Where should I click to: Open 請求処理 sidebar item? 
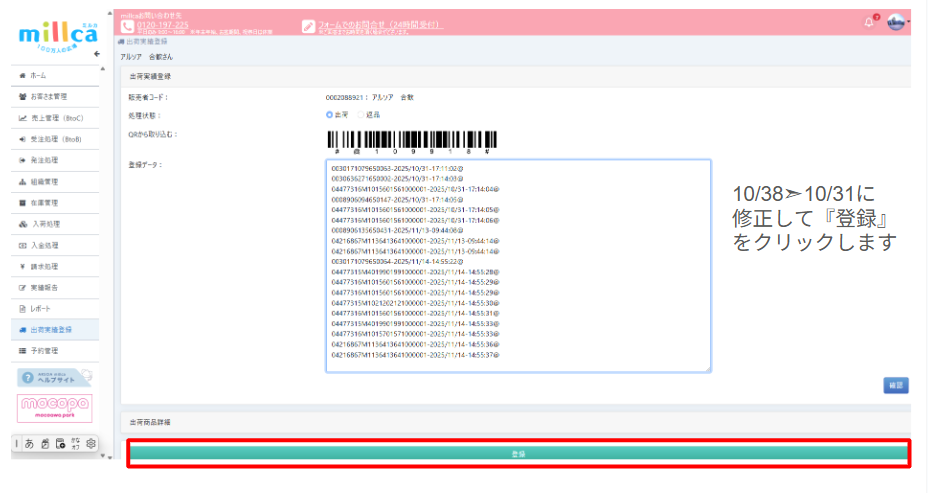tap(44, 266)
